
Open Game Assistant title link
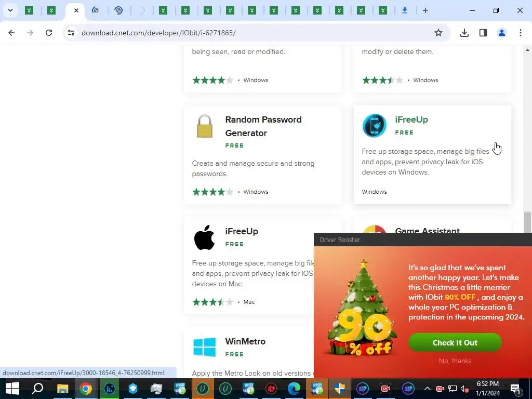(x=427, y=231)
